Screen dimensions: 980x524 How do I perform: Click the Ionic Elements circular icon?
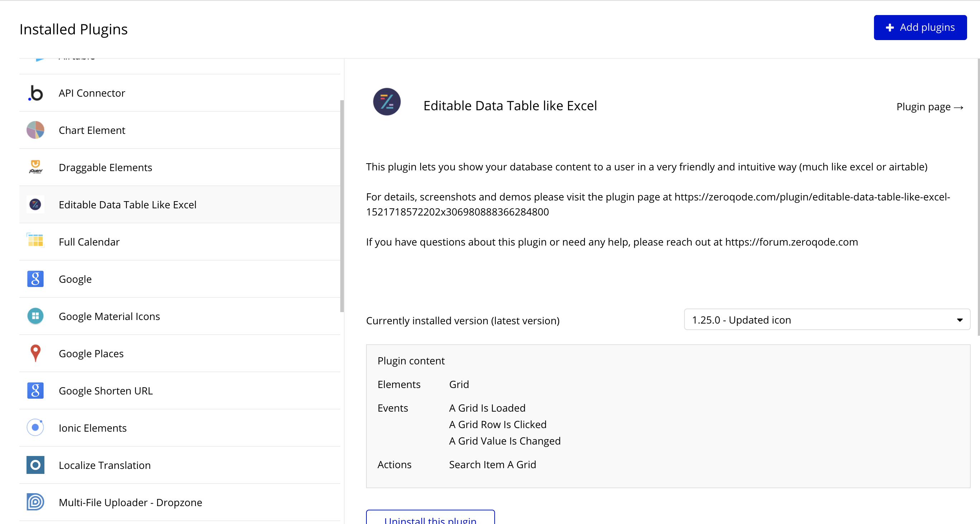click(35, 427)
